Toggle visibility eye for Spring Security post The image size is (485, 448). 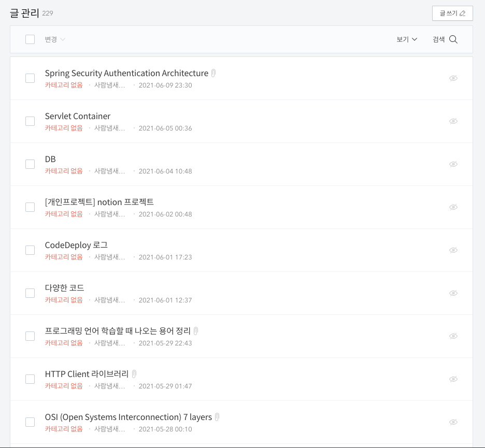[453, 78]
